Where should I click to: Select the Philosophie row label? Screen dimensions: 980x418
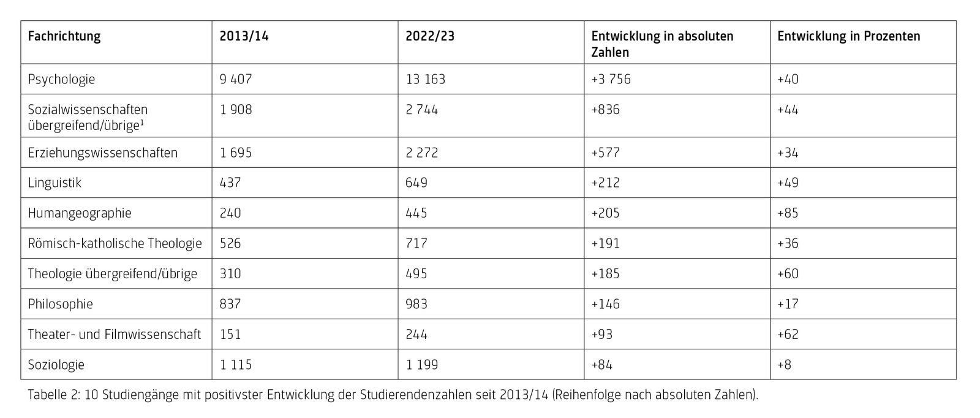(60, 304)
